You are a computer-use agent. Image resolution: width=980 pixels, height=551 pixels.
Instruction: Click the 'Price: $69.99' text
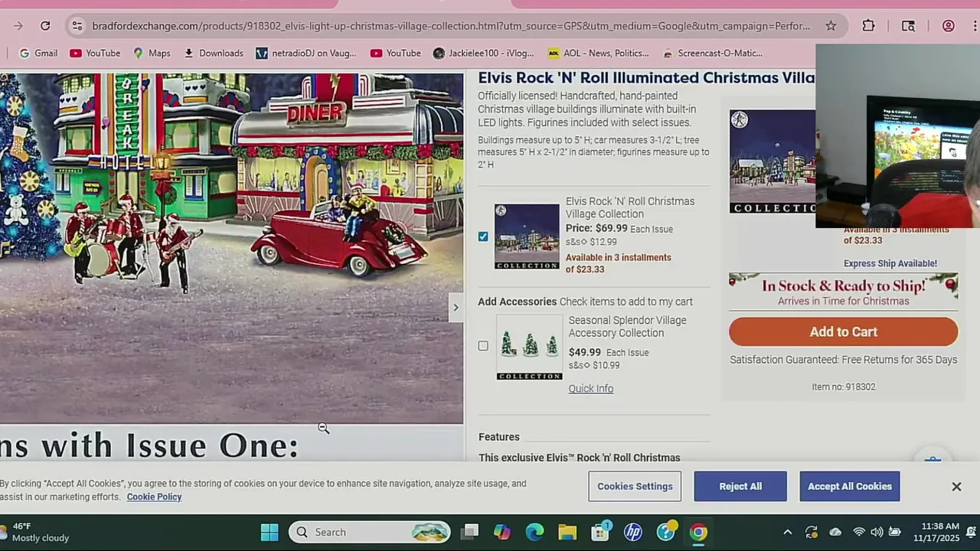click(596, 228)
